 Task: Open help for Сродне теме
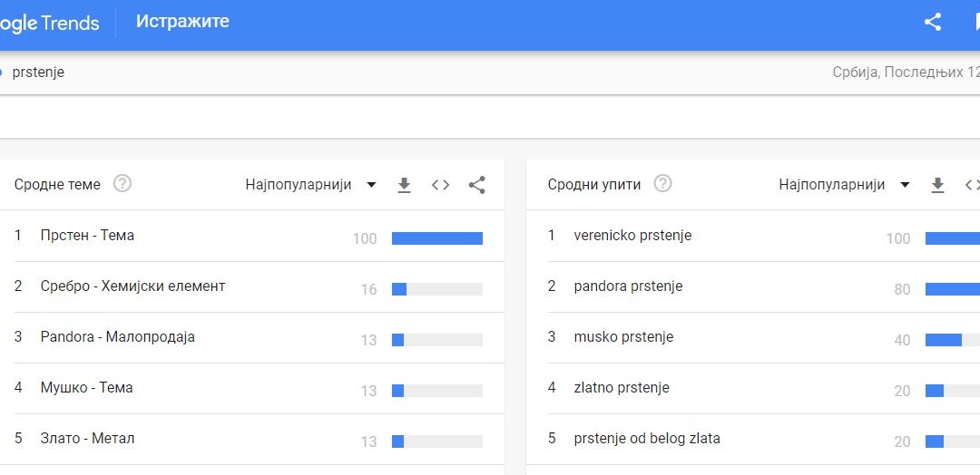pos(122,184)
